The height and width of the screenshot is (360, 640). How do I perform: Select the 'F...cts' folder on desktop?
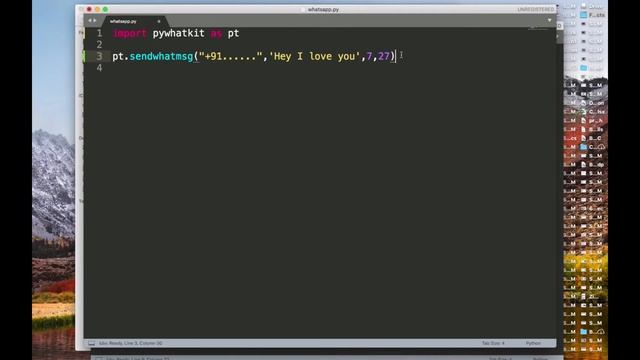click(x=593, y=15)
